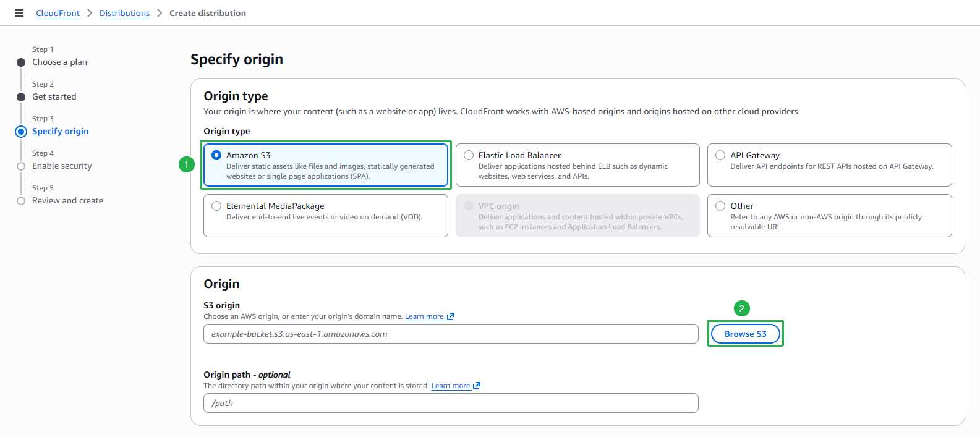Viewport: 980px width, 437px height.
Task: Click the Specify origin page heading
Action: (237, 59)
